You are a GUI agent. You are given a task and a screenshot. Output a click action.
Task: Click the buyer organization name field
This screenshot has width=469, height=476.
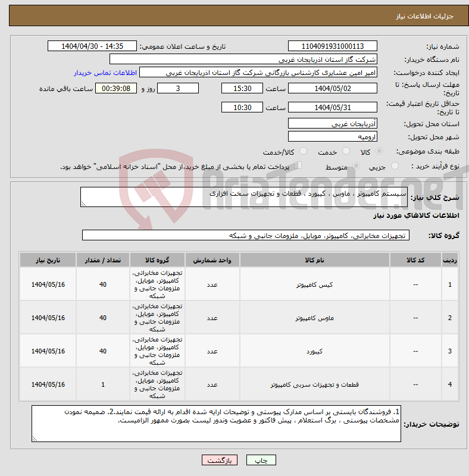point(243,59)
